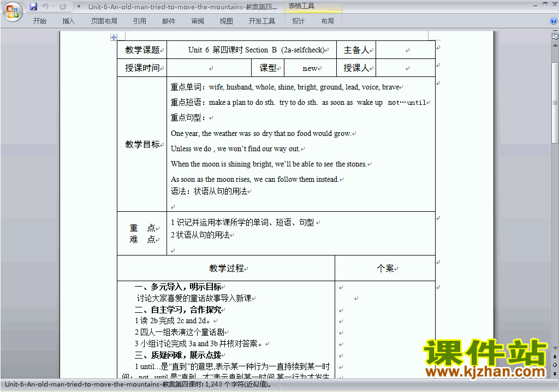Open Word Help question mark icon
Screen dimensions: 559x392
(554, 21)
